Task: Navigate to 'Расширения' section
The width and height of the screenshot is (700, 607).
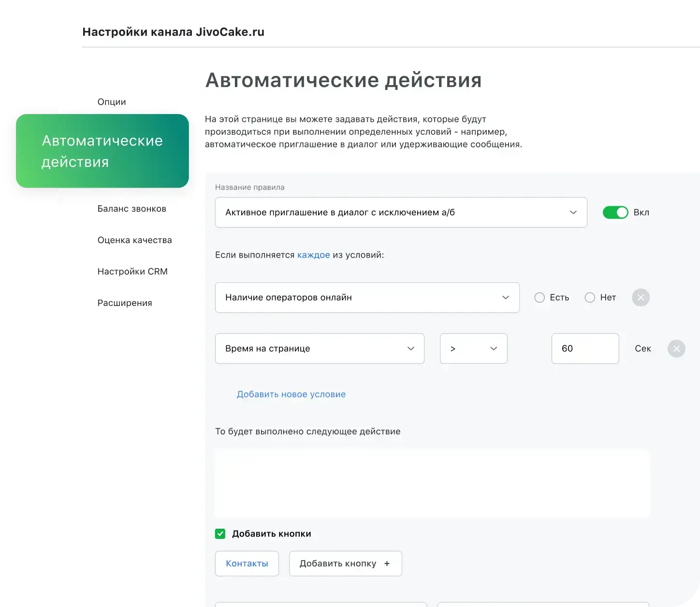Action: pos(125,303)
